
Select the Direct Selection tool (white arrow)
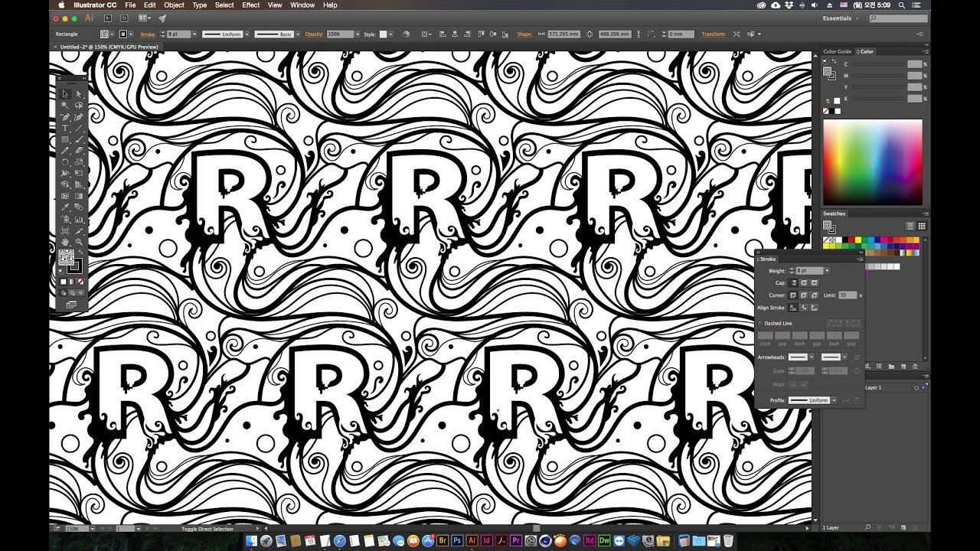pos(79,94)
